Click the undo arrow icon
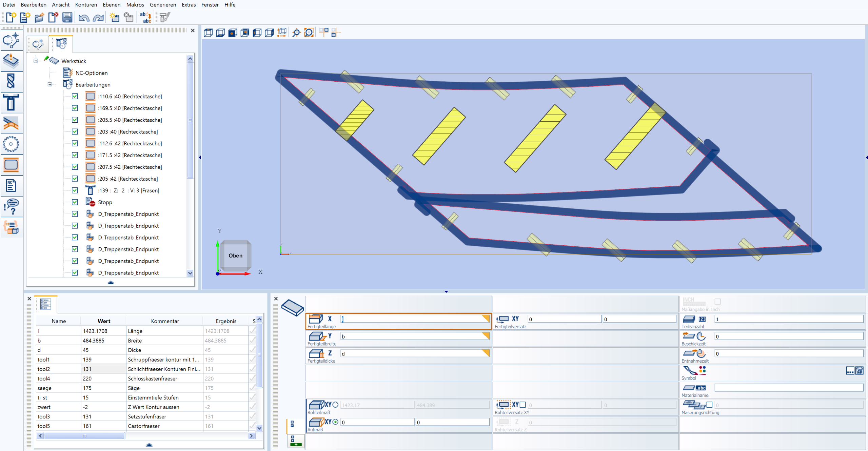 pyautogui.click(x=83, y=17)
